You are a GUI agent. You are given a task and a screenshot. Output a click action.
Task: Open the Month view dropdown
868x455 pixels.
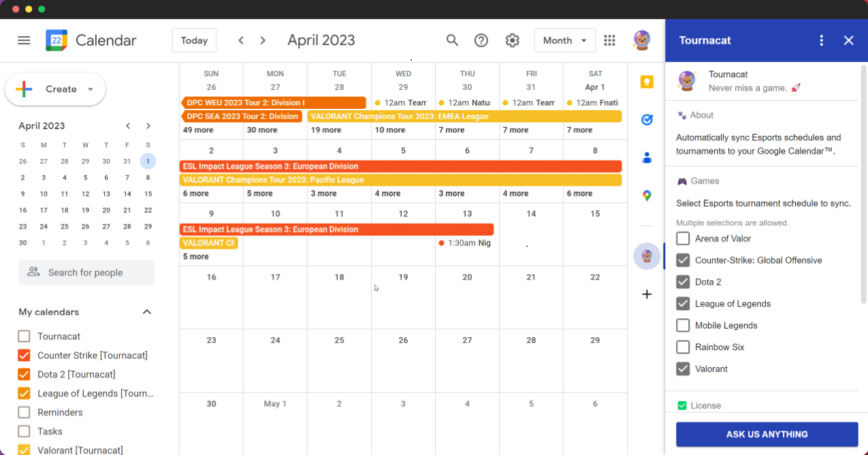click(565, 40)
